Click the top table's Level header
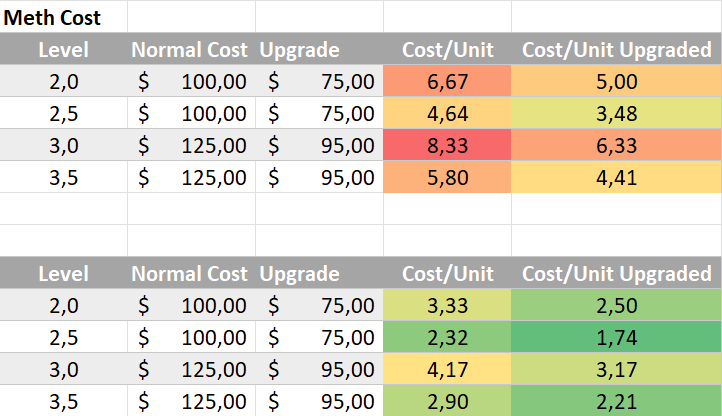The width and height of the screenshot is (722, 416). (x=63, y=50)
